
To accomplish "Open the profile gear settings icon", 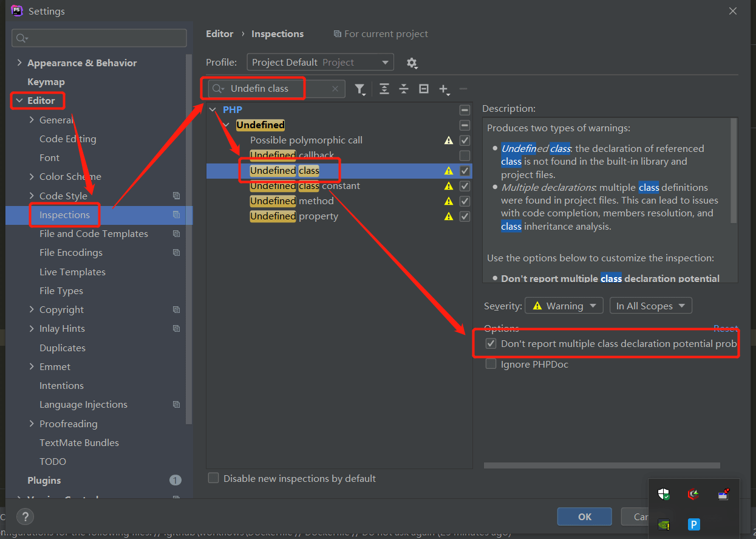I will (412, 63).
